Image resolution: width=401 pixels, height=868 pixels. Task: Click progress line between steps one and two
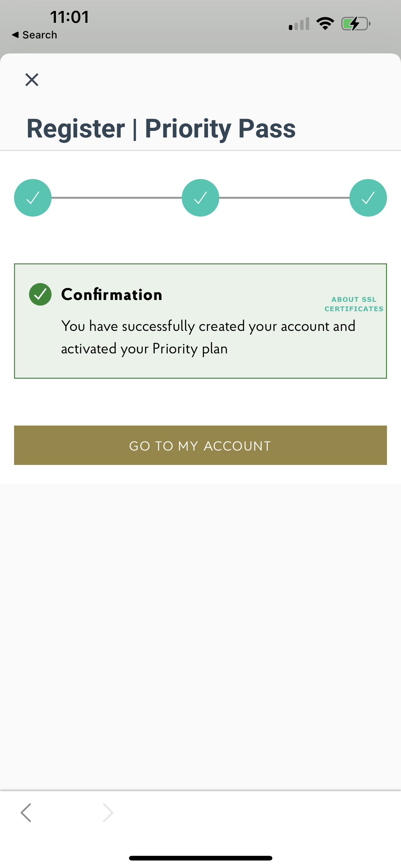[x=116, y=198]
